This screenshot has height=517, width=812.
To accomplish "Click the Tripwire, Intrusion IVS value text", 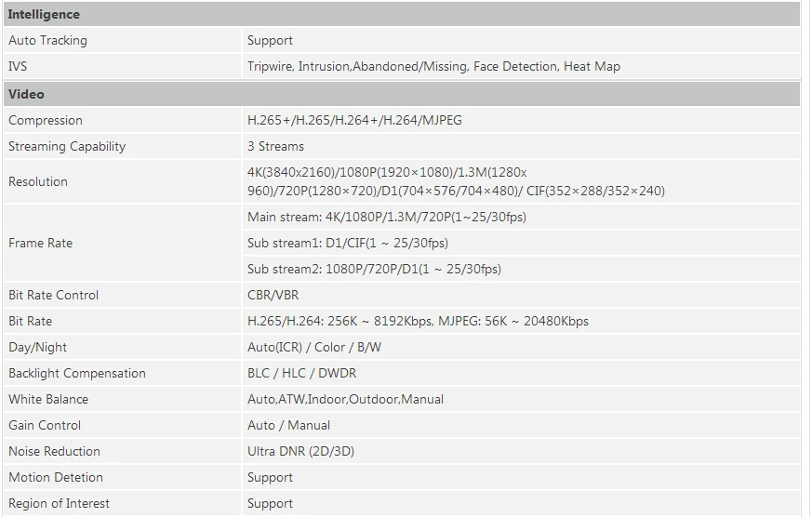I will (433, 67).
